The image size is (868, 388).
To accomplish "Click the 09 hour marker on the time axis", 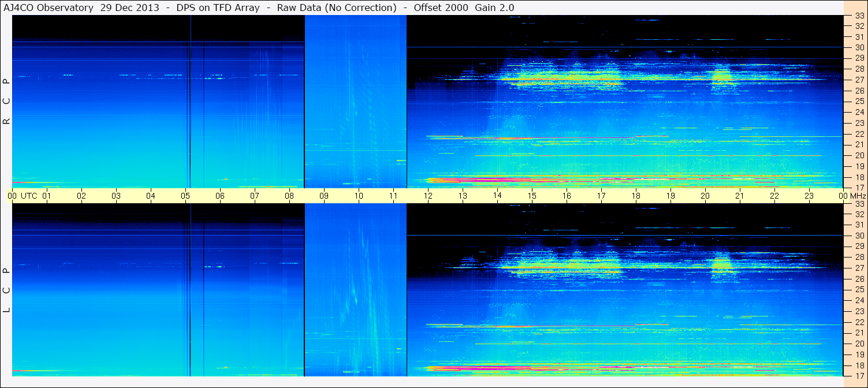I will [324, 196].
